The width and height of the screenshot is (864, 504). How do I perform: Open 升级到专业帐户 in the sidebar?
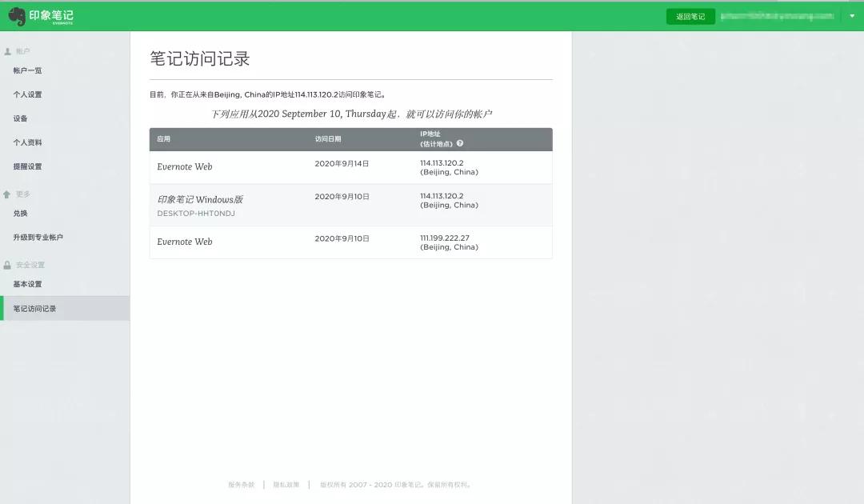(x=38, y=238)
